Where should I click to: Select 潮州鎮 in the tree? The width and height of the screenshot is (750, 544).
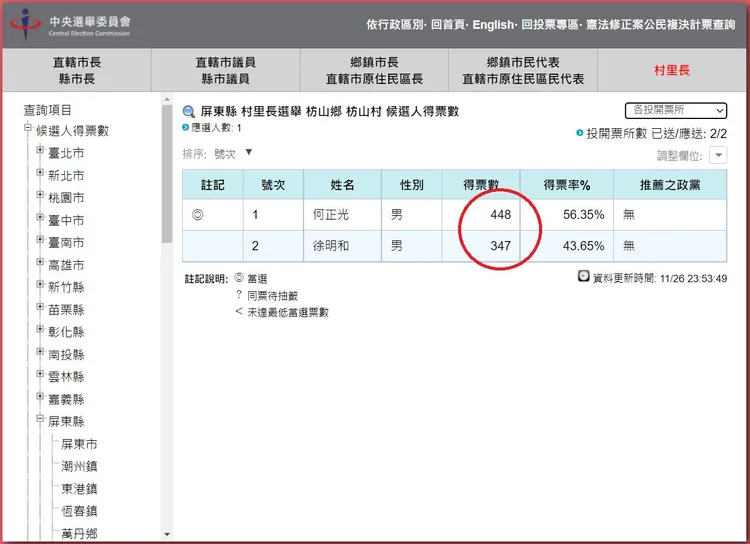[79, 466]
